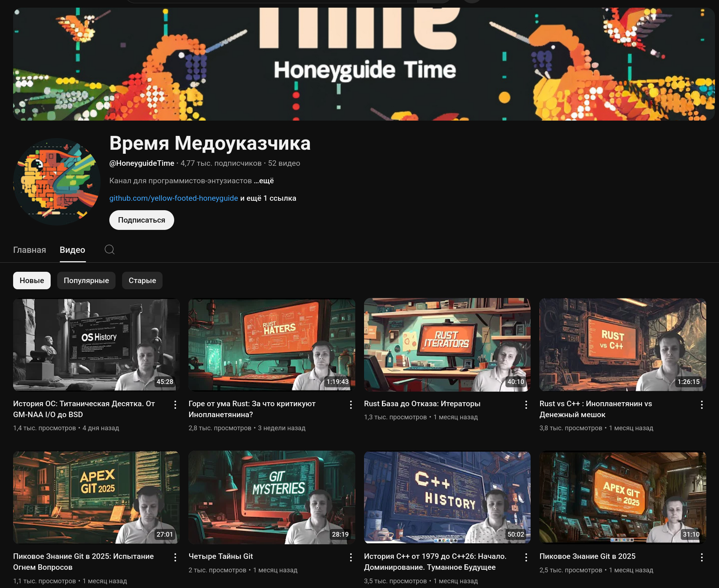Open three-dot menu for Горе от ума Rust
Screen dimensions: 719x588
pyautogui.click(x=351, y=404)
